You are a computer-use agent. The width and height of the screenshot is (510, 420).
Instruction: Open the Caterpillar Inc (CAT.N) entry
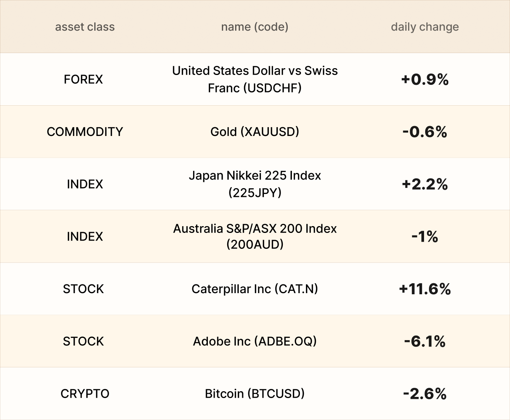tap(255, 289)
